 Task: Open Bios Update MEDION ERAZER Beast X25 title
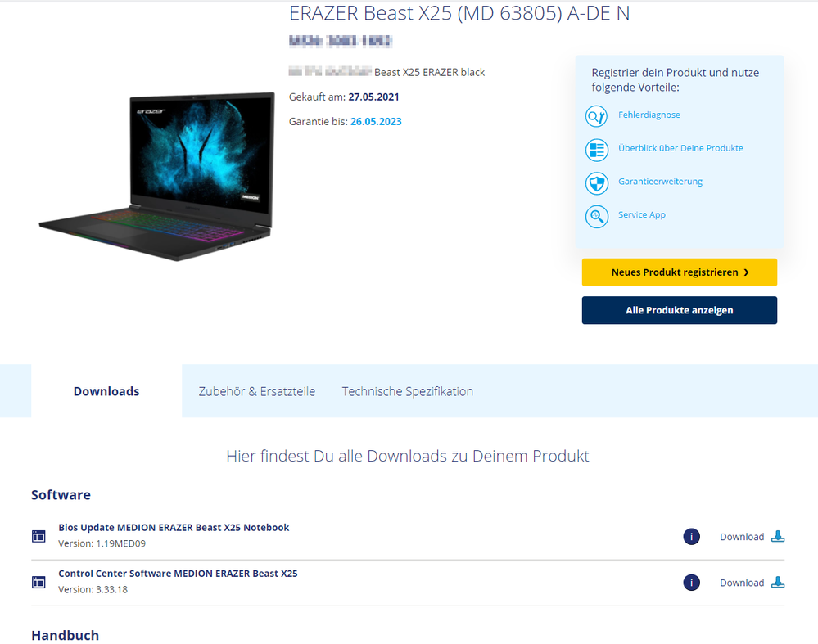click(x=174, y=527)
